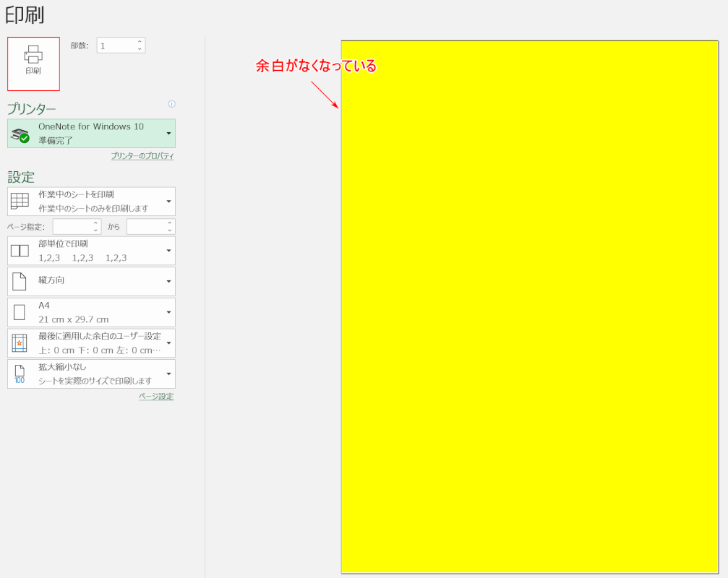Decrement the end page value
The height and width of the screenshot is (578, 728).
[170, 230]
